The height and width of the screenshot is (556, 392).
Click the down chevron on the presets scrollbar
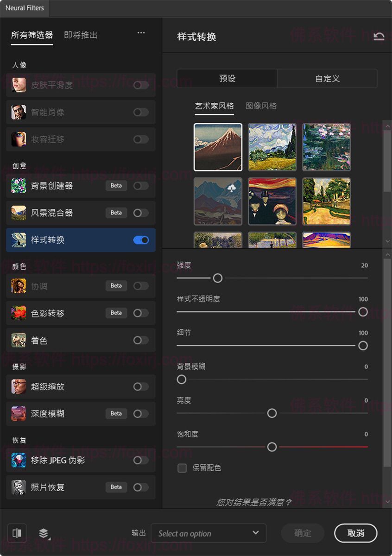click(388, 241)
